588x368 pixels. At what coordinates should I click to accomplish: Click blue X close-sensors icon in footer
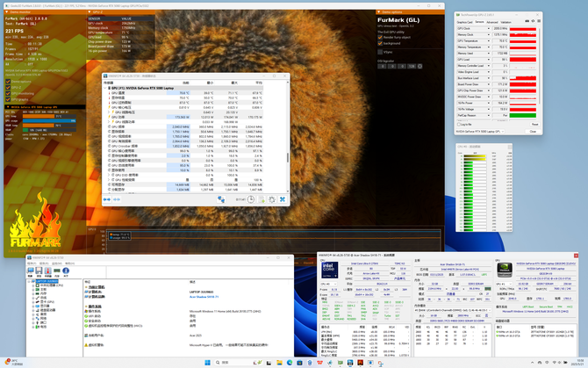coord(283,199)
